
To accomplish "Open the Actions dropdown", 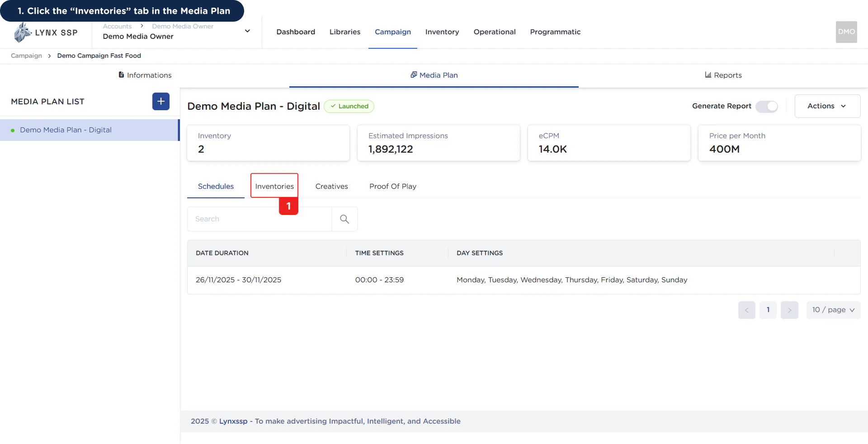I will click(827, 106).
